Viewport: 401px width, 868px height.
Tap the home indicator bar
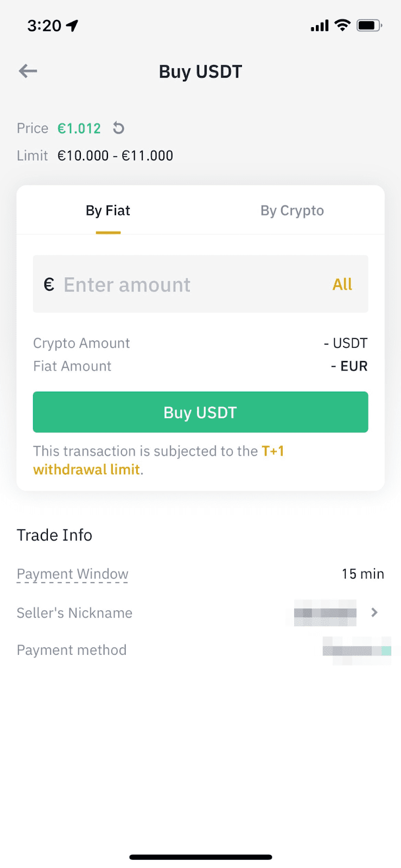coord(200,857)
